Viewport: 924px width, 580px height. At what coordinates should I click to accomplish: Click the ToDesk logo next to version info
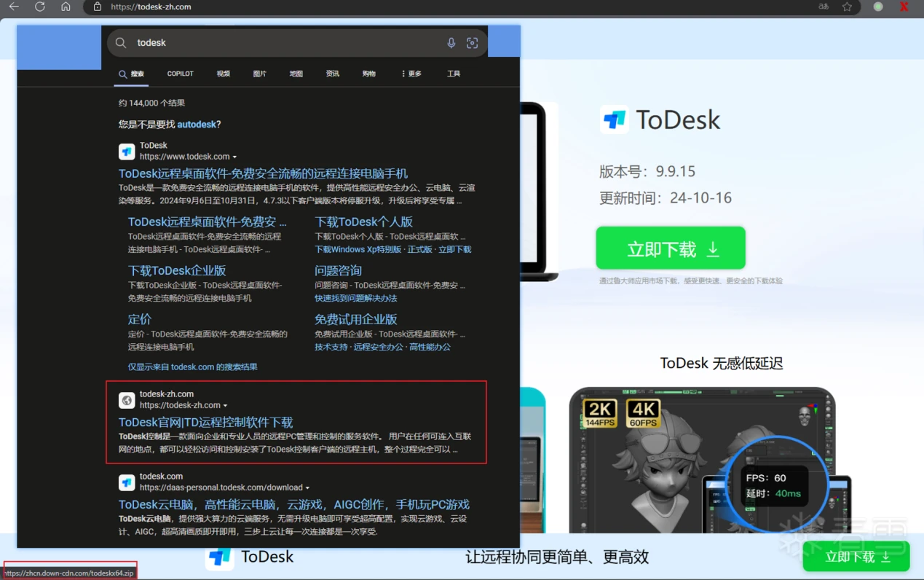(615, 119)
